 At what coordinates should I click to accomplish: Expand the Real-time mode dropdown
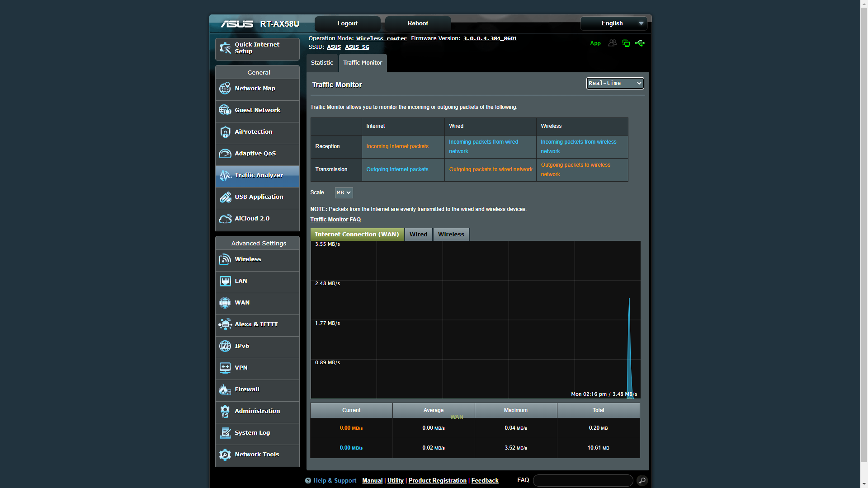coord(615,83)
